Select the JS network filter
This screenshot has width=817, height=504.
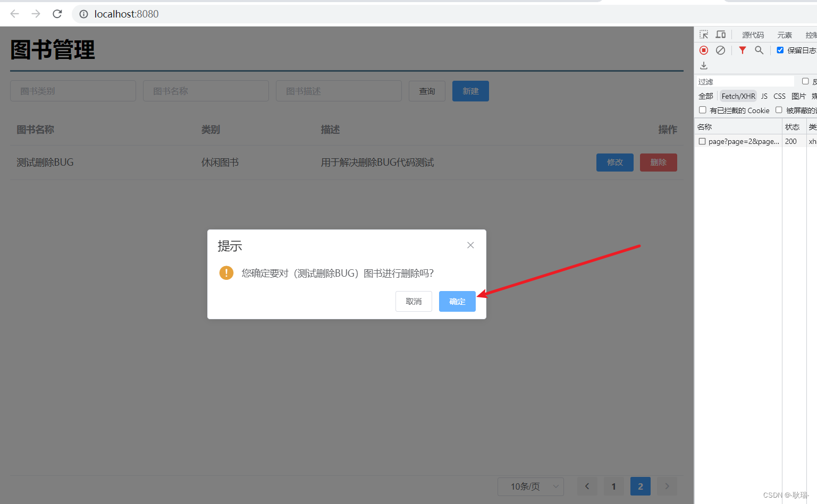coord(764,96)
